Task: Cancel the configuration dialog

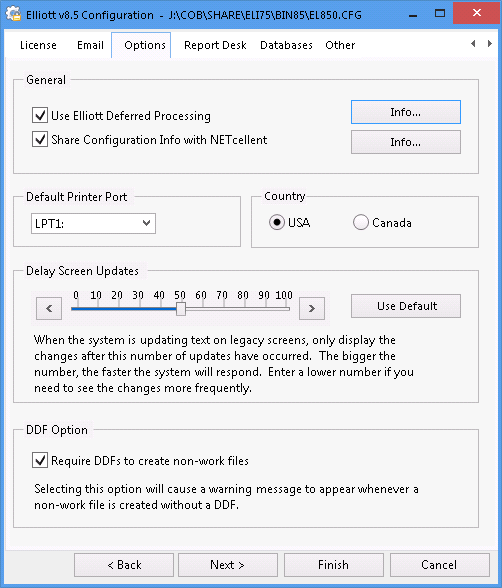Action: click(439, 565)
